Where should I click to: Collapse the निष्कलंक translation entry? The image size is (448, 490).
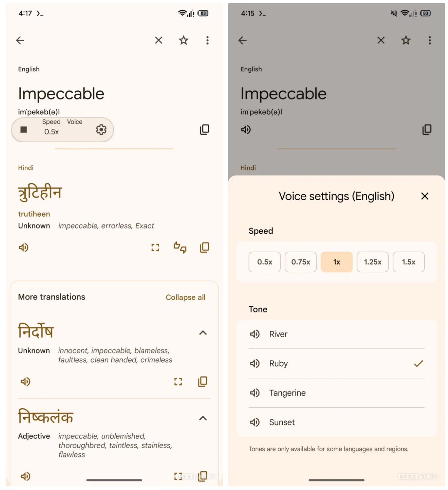pos(203,419)
